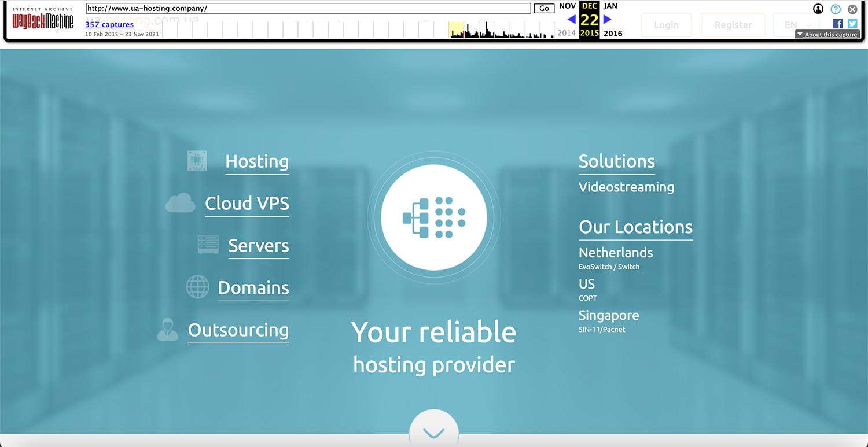Click the SIN-11/Pacnet text
Screen dimensions: 868x447
602,330
